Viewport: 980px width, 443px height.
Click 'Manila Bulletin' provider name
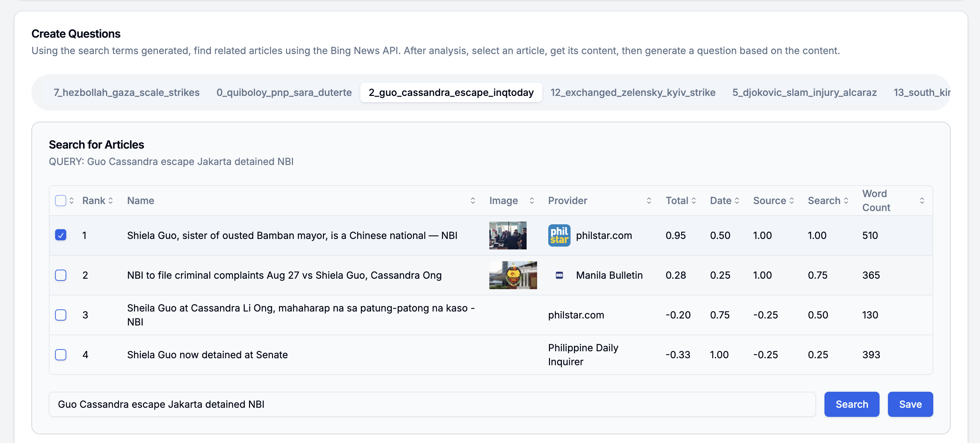609,275
